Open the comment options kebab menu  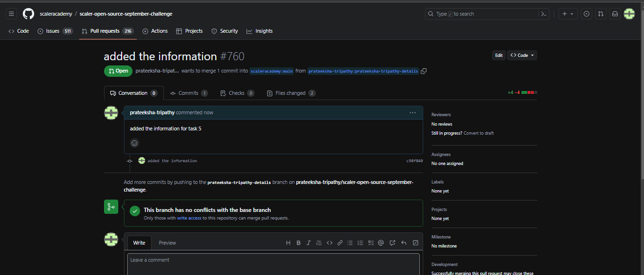coord(413,112)
